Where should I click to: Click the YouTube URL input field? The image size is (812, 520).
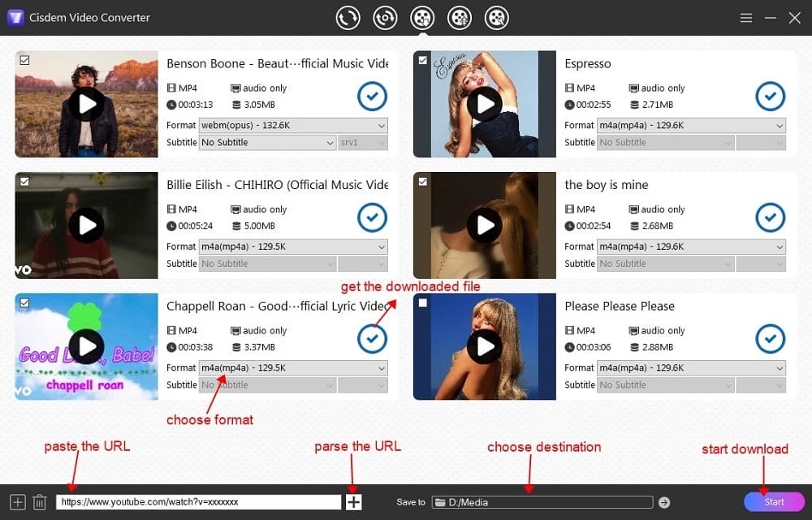[x=199, y=501]
